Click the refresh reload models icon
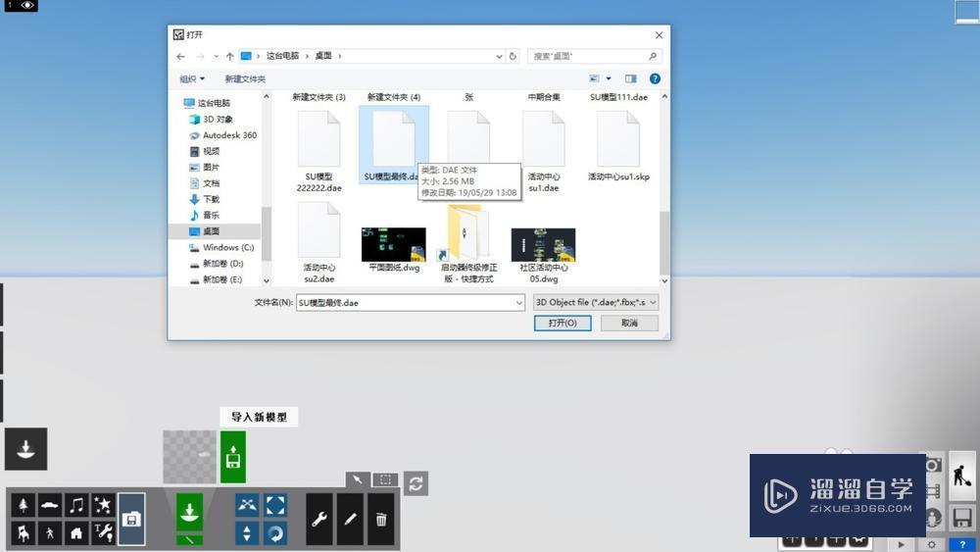 pyautogui.click(x=416, y=482)
